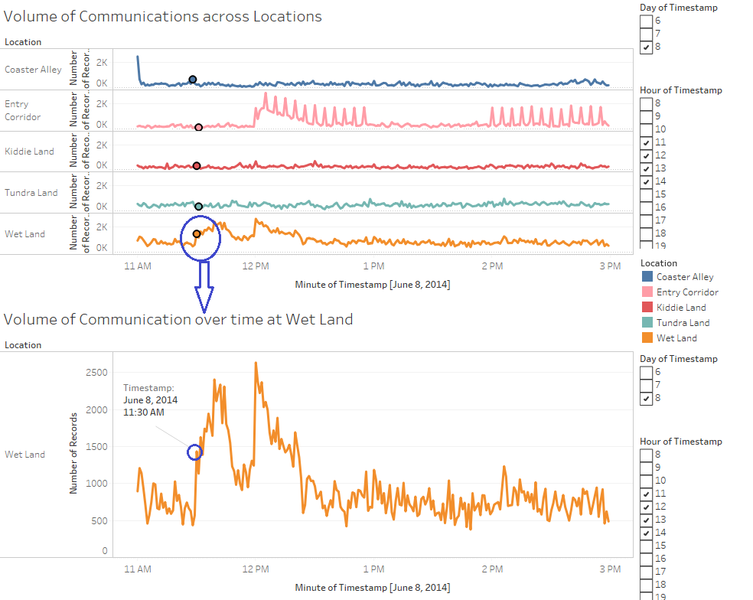This screenshot has height=600, width=753.
Task: Select the Tundra Land teal legend swatch
Action: click(x=647, y=322)
